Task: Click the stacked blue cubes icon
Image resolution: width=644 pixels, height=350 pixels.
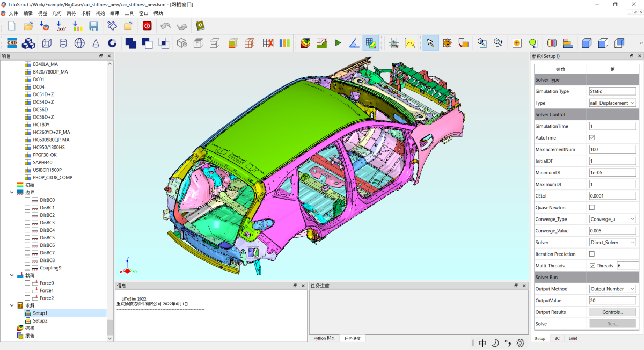Action: point(29,43)
